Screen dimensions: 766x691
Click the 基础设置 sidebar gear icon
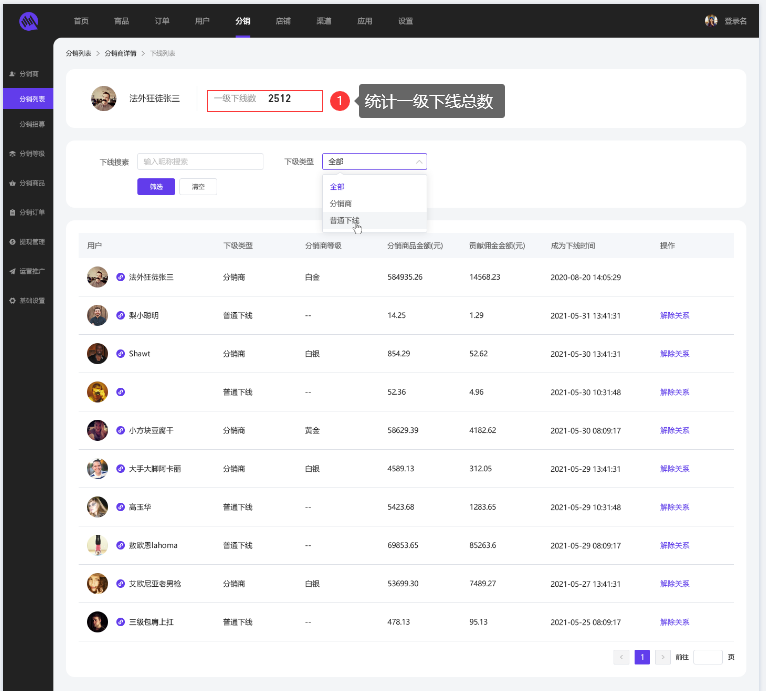tap(12, 300)
